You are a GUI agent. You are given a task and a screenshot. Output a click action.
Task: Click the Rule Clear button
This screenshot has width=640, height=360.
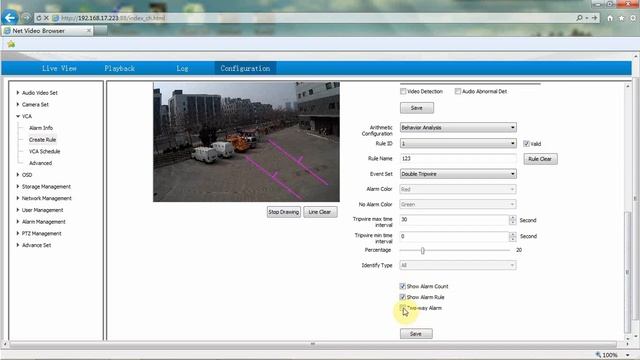(540, 159)
